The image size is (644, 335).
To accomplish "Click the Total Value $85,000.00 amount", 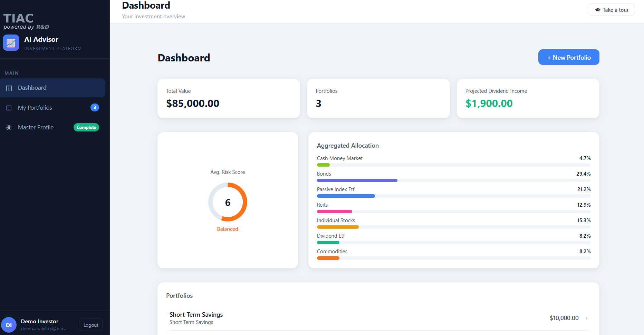I will 193,104.
